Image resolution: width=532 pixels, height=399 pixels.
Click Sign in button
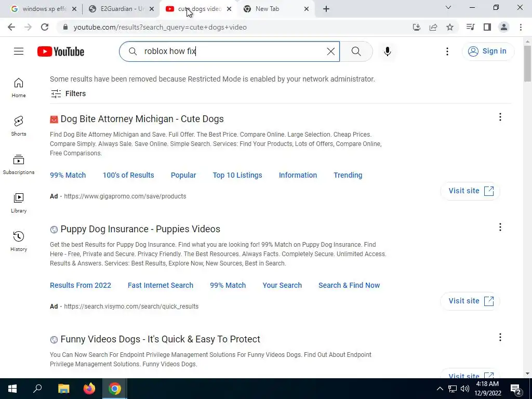click(x=488, y=51)
